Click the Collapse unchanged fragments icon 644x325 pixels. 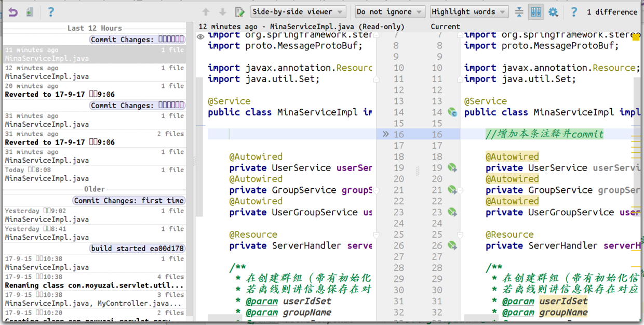[519, 12]
